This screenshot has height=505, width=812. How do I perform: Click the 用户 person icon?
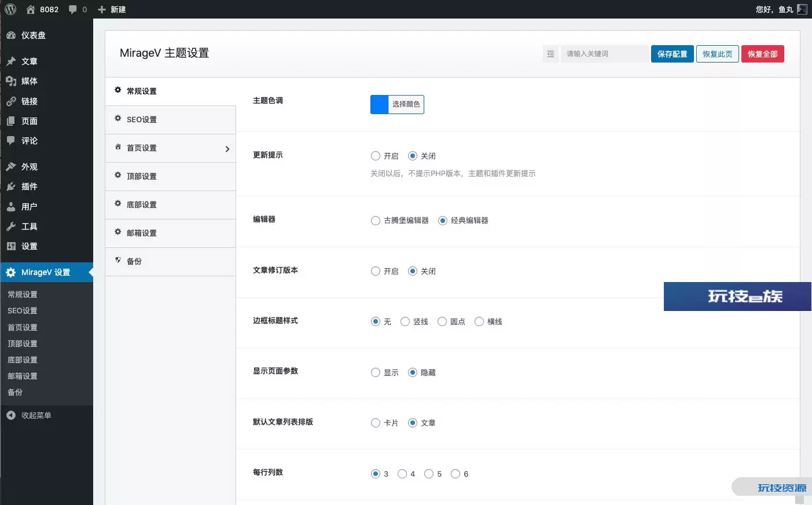point(11,207)
